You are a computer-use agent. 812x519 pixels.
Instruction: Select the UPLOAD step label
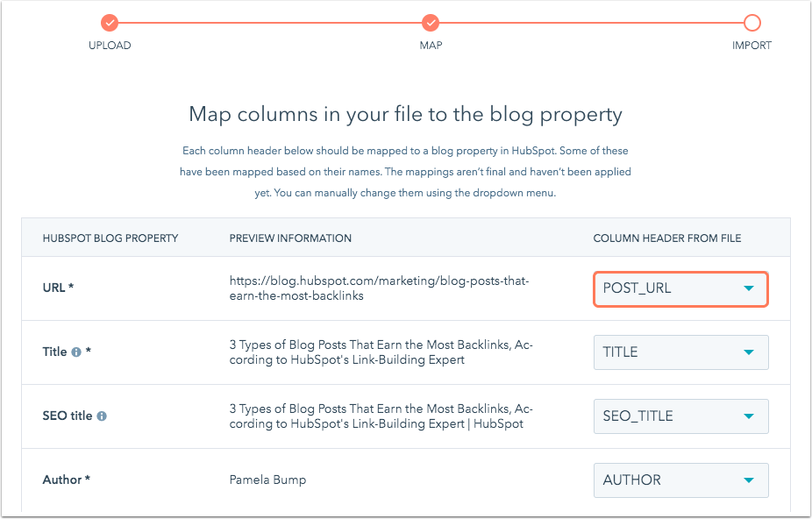coord(110,45)
